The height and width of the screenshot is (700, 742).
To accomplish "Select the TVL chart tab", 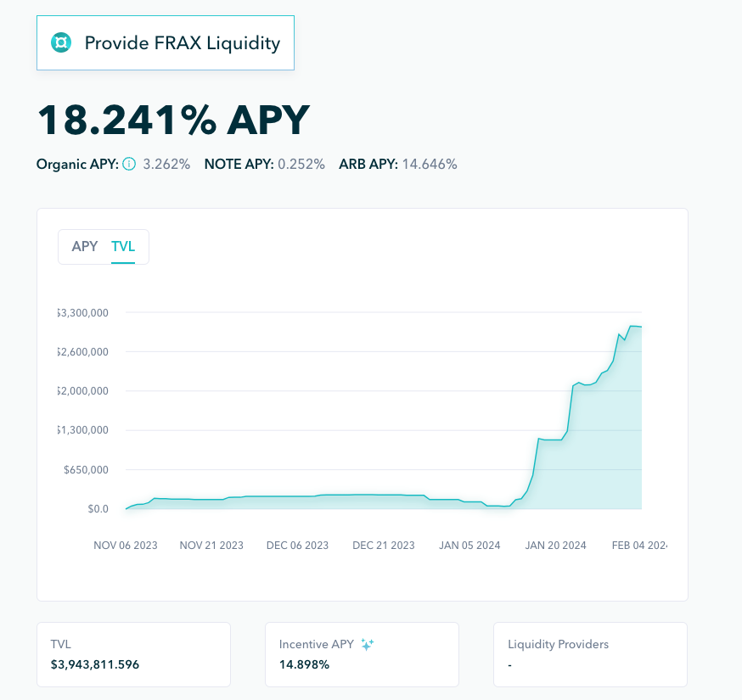I will (x=123, y=246).
